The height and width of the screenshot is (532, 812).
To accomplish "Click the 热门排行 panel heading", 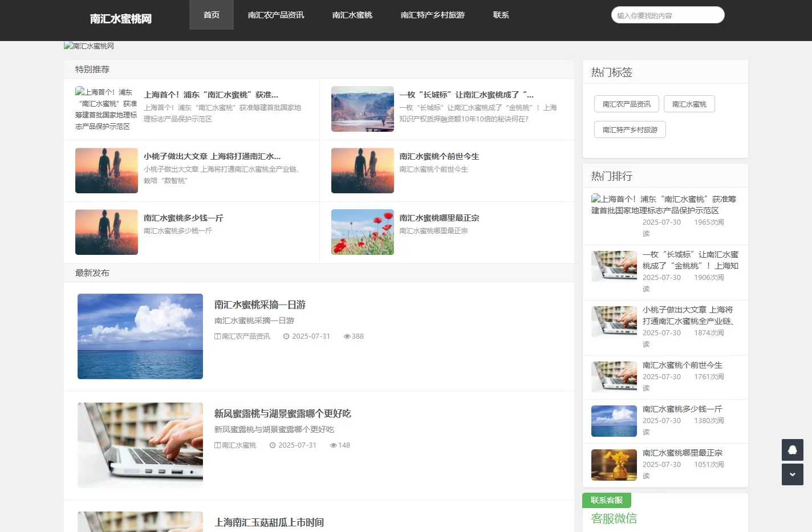I will [x=612, y=176].
